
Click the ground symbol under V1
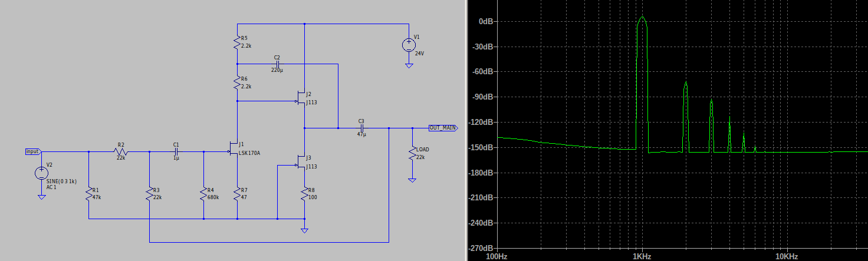pos(408,66)
